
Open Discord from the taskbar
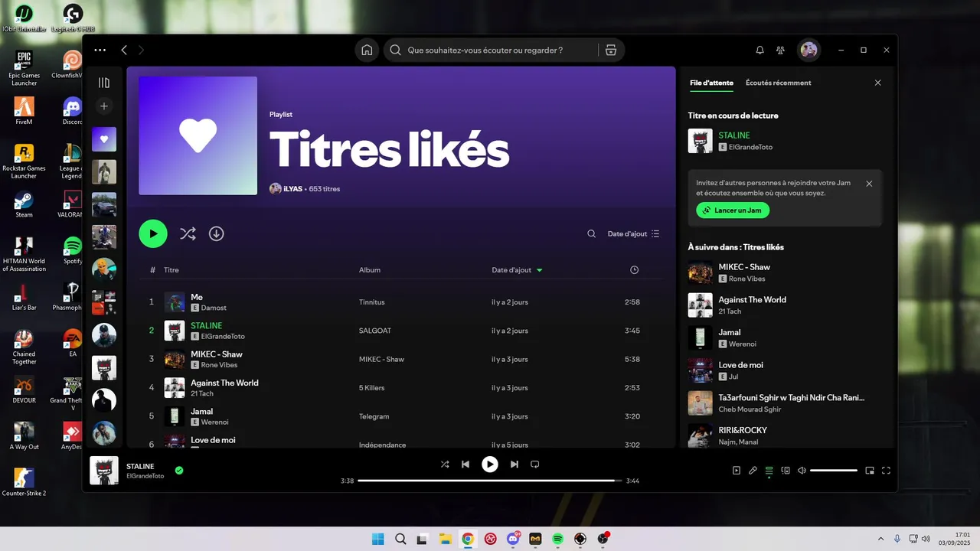[513, 539]
